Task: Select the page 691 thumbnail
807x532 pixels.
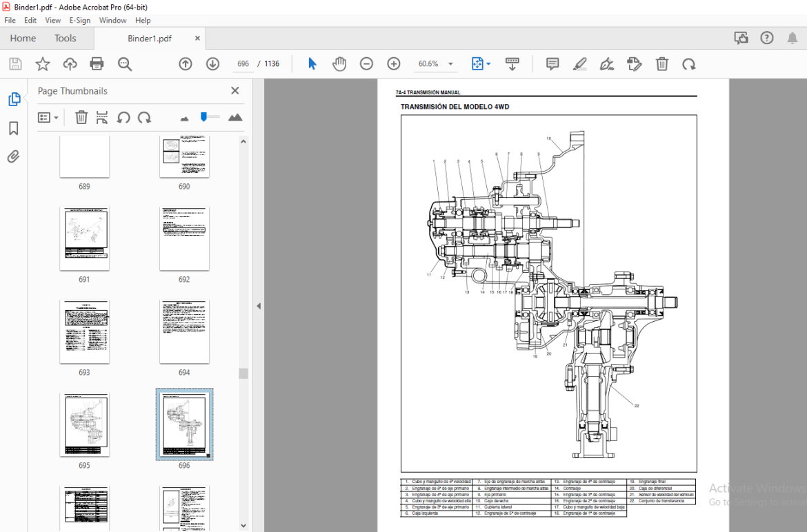Action: (x=84, y=239)
